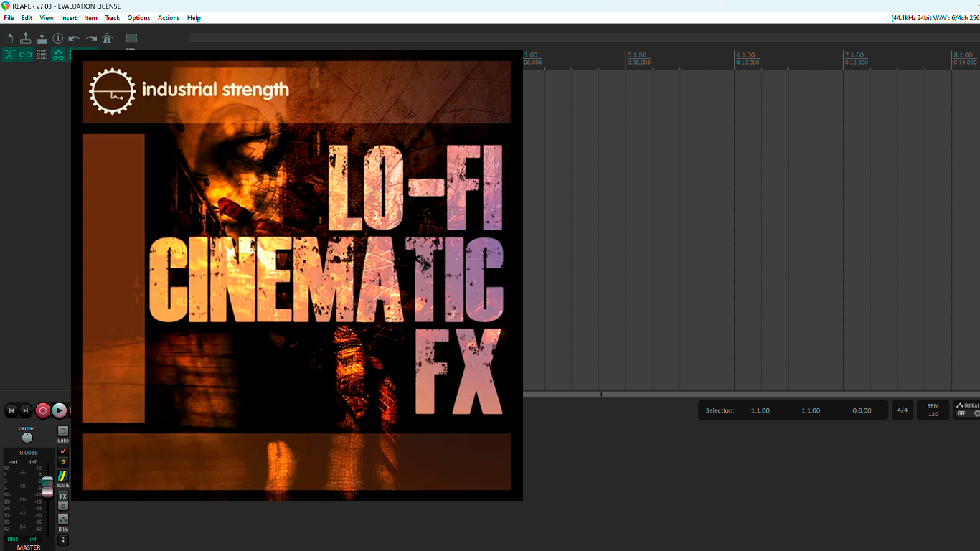980x551 pixels.
Task: Click the Open Project upload-arrow icon
Action: 26,38
